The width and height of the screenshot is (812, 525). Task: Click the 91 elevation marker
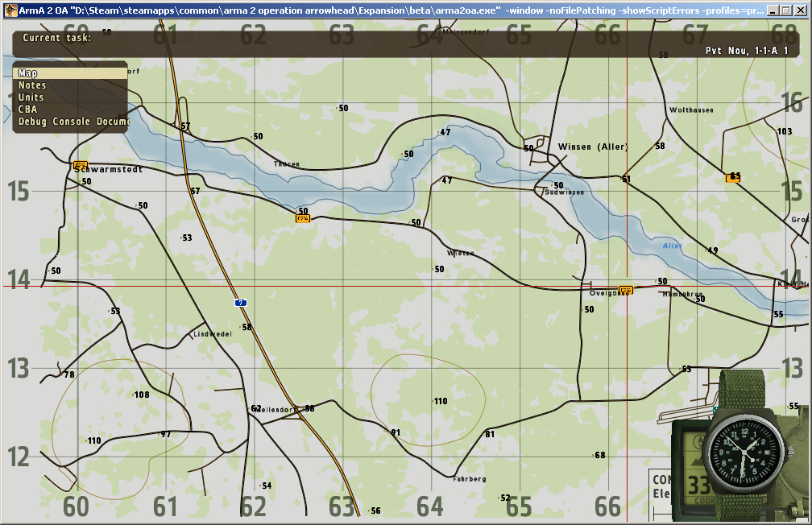pos(396,432)
